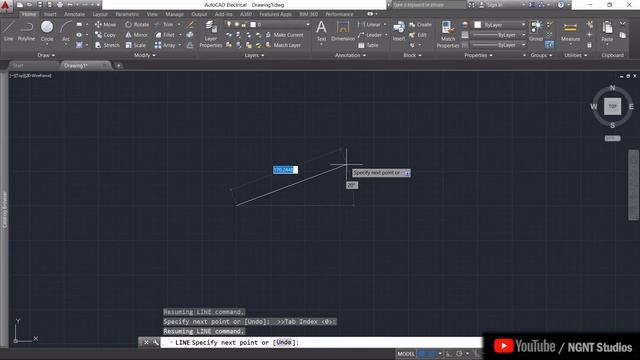Select the Text annotation tool
The height and width of the screenshot is (360, 640).
[321, 31]
